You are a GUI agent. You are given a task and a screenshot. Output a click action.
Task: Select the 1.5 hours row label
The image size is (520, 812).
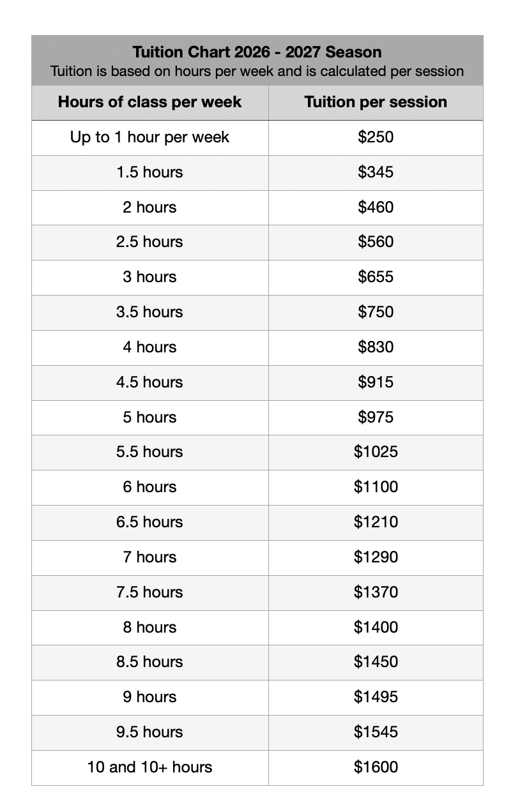point(149,172)
